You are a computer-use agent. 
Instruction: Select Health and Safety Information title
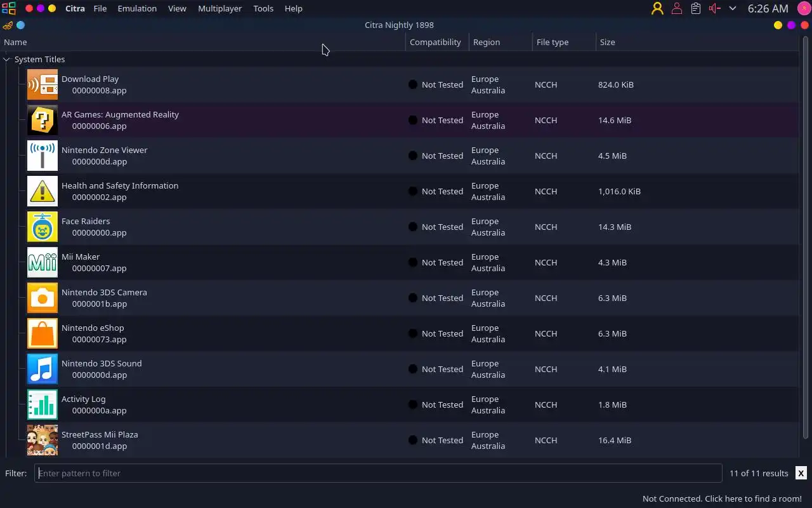[120, 185]
